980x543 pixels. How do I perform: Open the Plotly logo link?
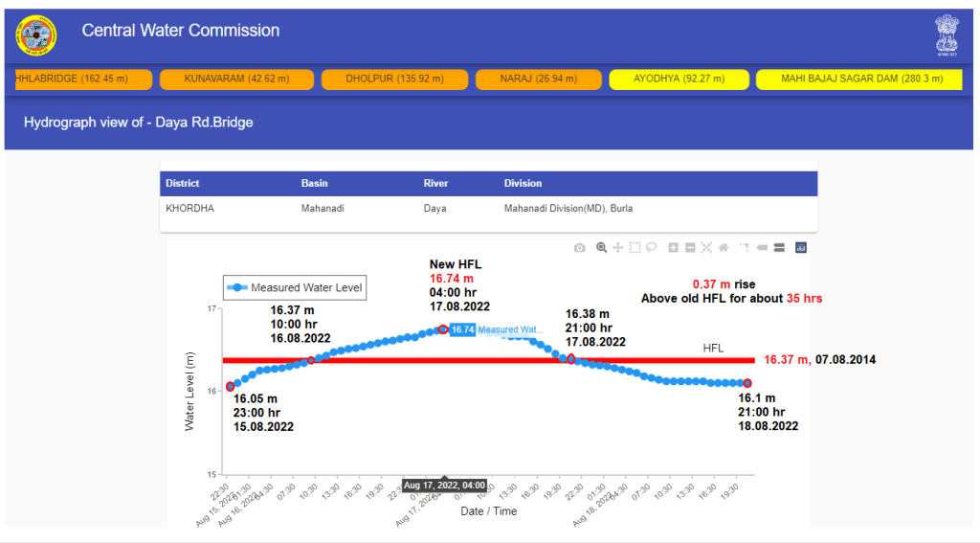tap(802, 248)
